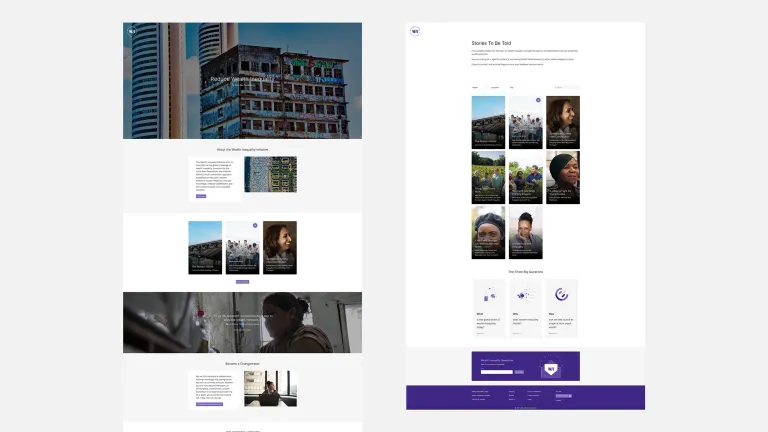Click 'About the Wealth Inequality Initiative' heading
The width and height of the screenshot is (768, 432).
(242, 149)
